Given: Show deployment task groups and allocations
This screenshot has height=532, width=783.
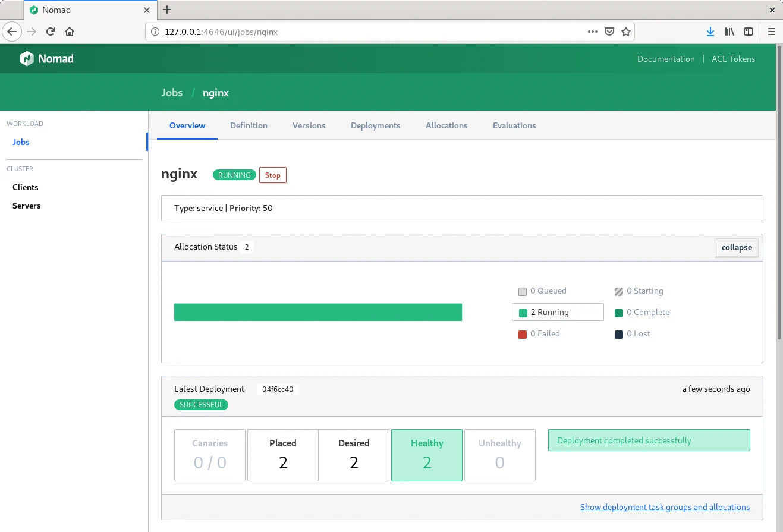Looking at the screenshot, I should 665,507.
